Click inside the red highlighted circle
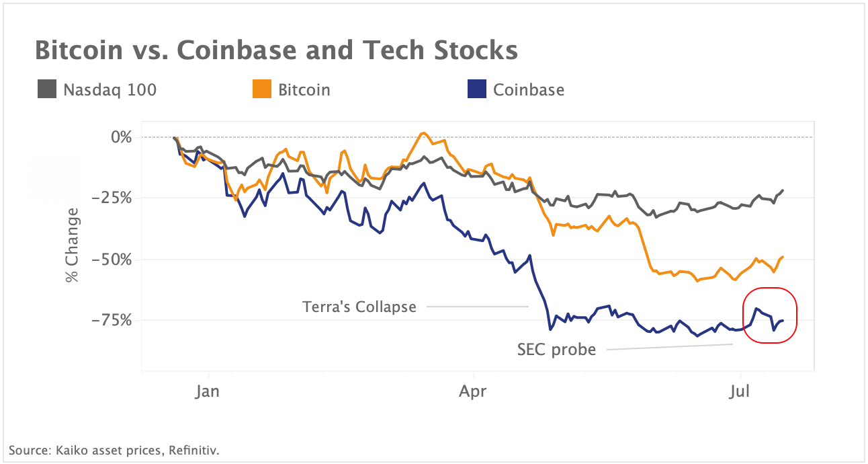The height and width of the screenshot is (464, 868). click(769, 315)
